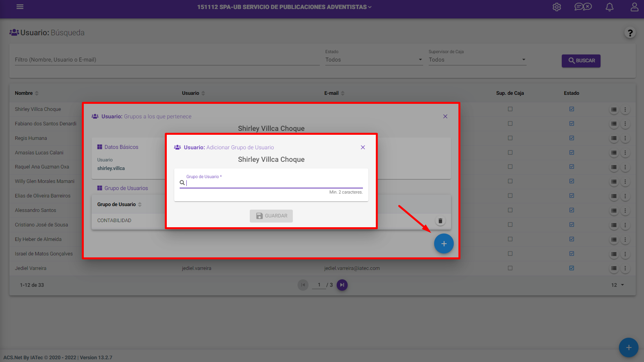Click the list icon for Israel de Matos Gonçalves

pos(614,254)
